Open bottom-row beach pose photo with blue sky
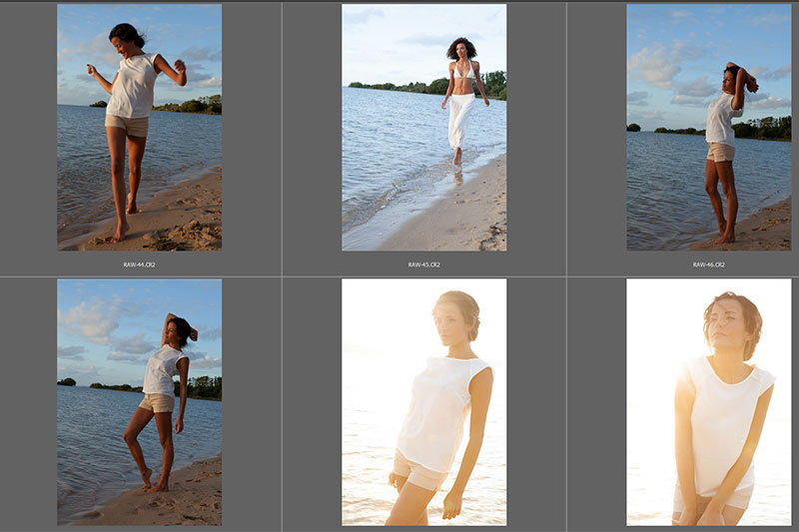Viewport: 799px width, 532px height. [139, 401]
